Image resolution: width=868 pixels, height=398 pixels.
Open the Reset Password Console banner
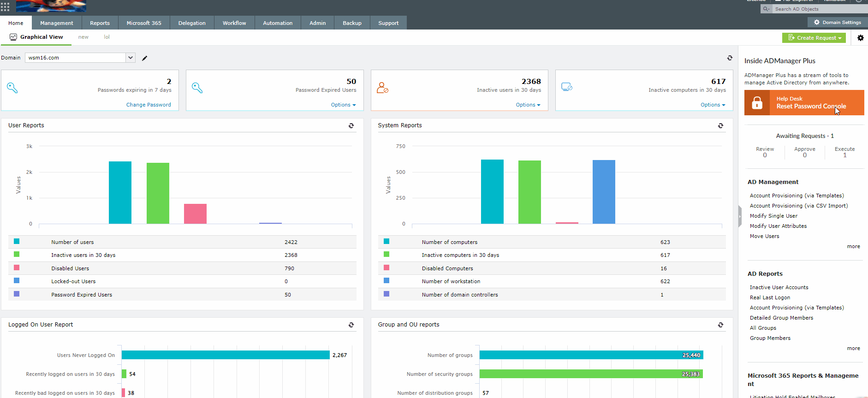pyautogui.click(x=804, y=102)
